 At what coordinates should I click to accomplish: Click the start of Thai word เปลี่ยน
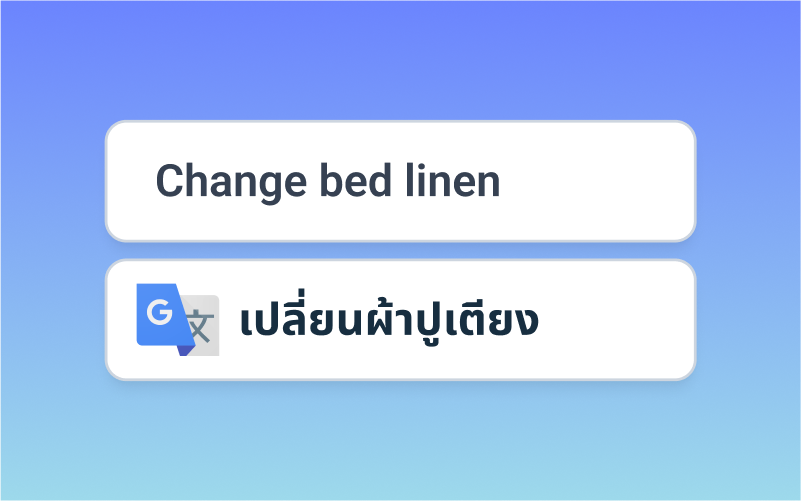[x=247, y=323]
